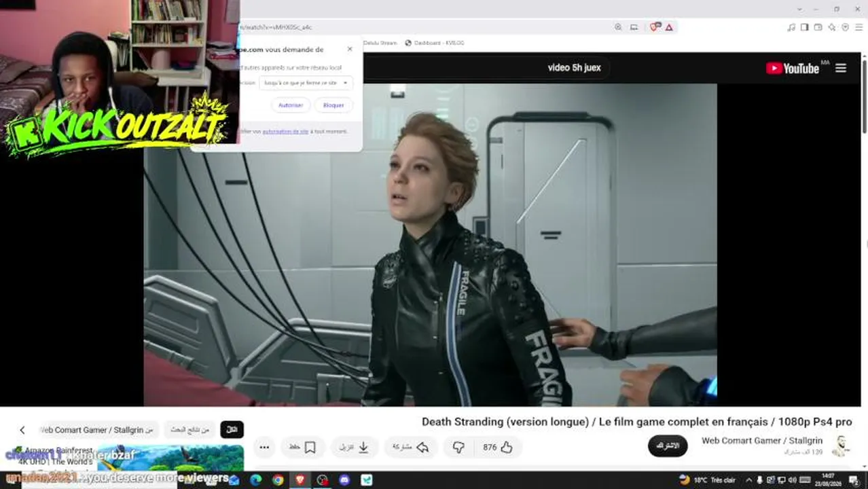Select the 'الكل' filter chip
The height and width of the screenshot is (489, 868).
[x=232, y=430]
